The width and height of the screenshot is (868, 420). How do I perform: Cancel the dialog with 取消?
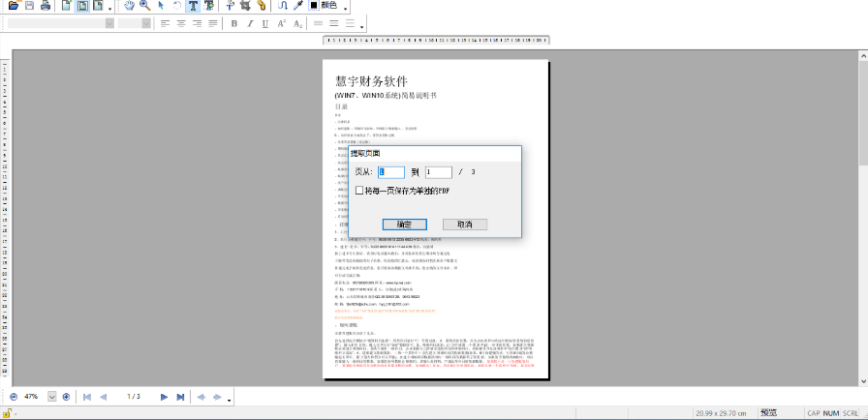[465, 225]
